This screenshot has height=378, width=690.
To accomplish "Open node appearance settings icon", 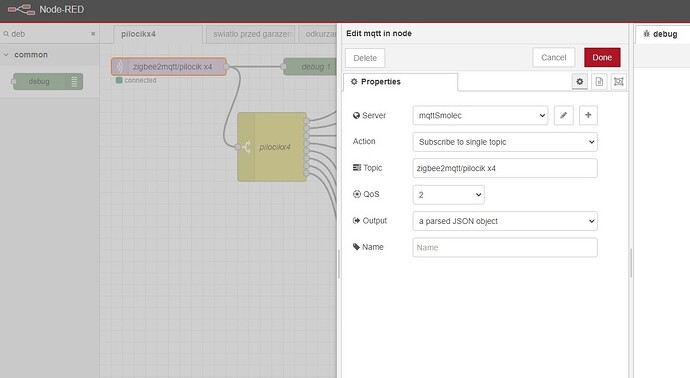I will click(619, 82).
